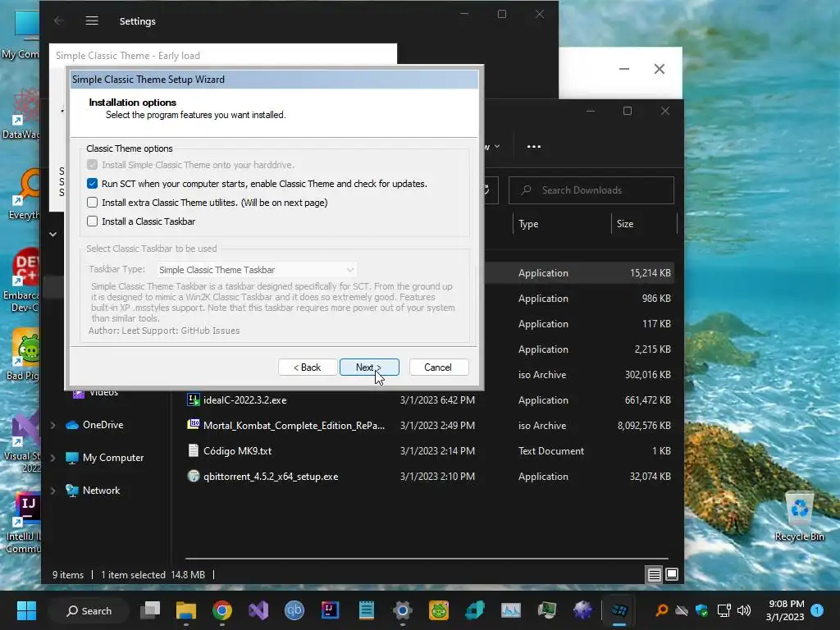The height and width of the screenshot is (630, 840).
Task: Collapse the navigation pane chevron in Explorer
Action: (52, 234)
